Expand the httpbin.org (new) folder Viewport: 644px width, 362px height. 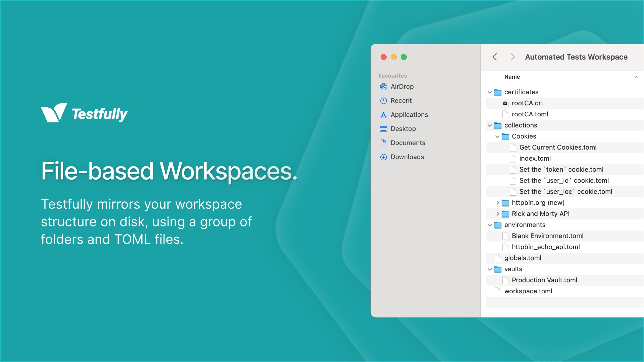pos(498,203)
